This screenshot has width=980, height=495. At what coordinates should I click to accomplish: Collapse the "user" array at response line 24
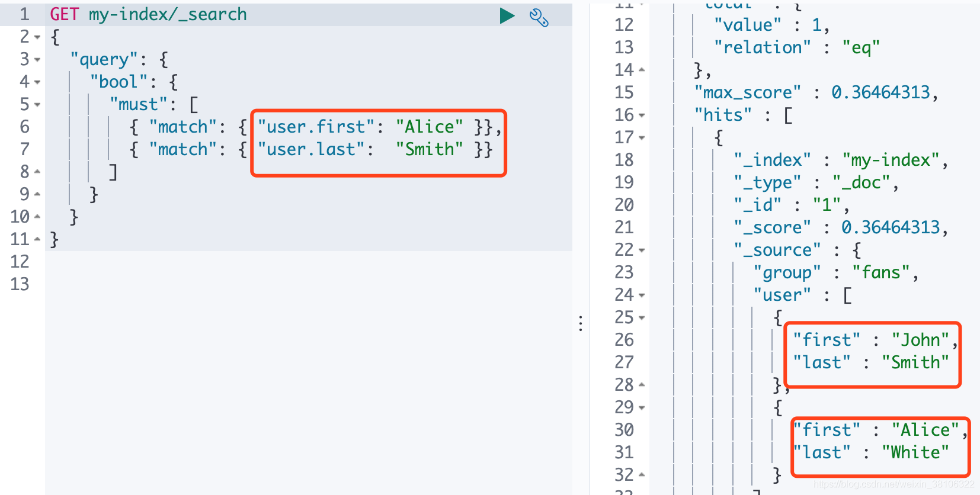pyautogui.click(x=642, y=295)
